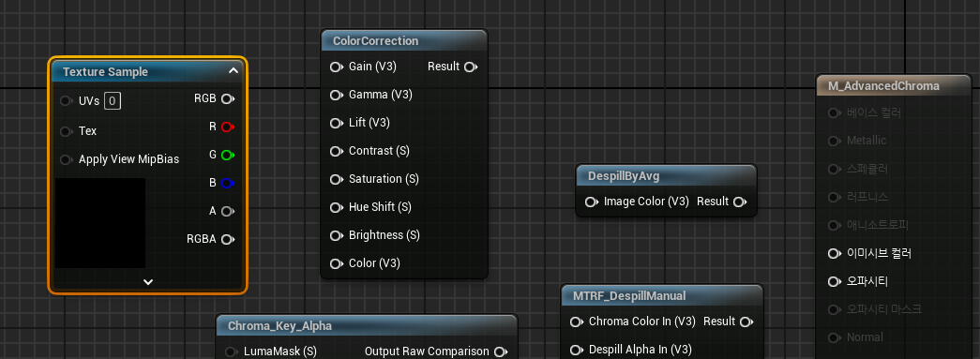
Task: Click the MTRF_DespillManual Result output pin
Action: [x=746, y=322]
